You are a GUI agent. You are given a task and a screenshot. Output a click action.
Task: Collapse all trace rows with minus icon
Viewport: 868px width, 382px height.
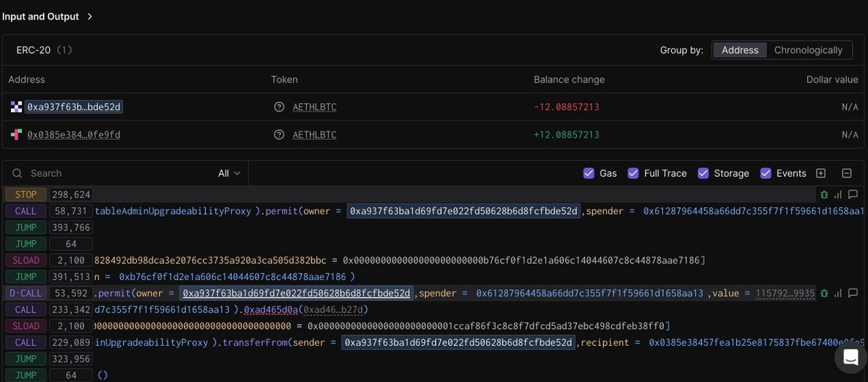846,173
